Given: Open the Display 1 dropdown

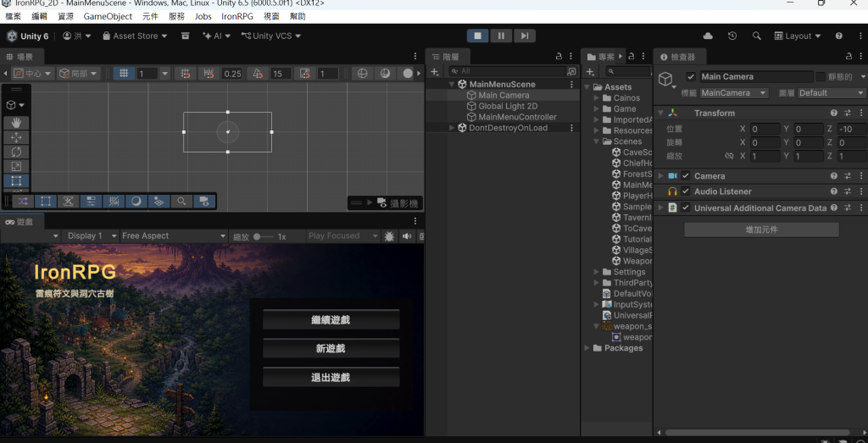Looking at the screenshot, I should pos(91,236).
